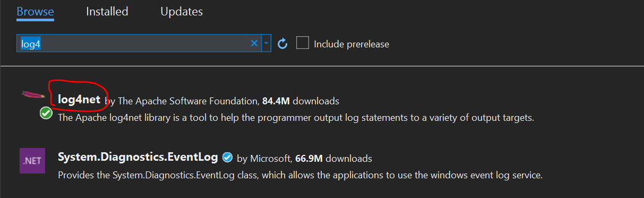Open the Installed tab
The height and width of the screenshot is (198, 644).
coord(107,11)
